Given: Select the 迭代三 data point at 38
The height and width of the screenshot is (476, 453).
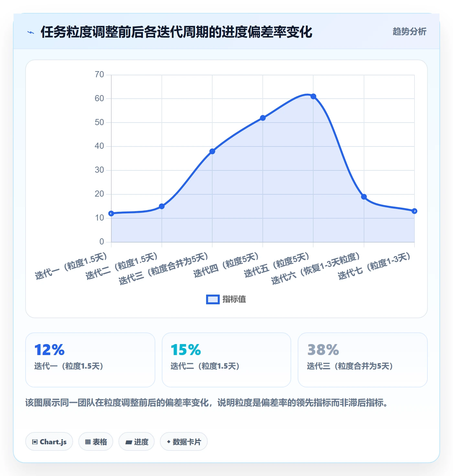Looking at the screenshot, I should (x=212, y=151).
